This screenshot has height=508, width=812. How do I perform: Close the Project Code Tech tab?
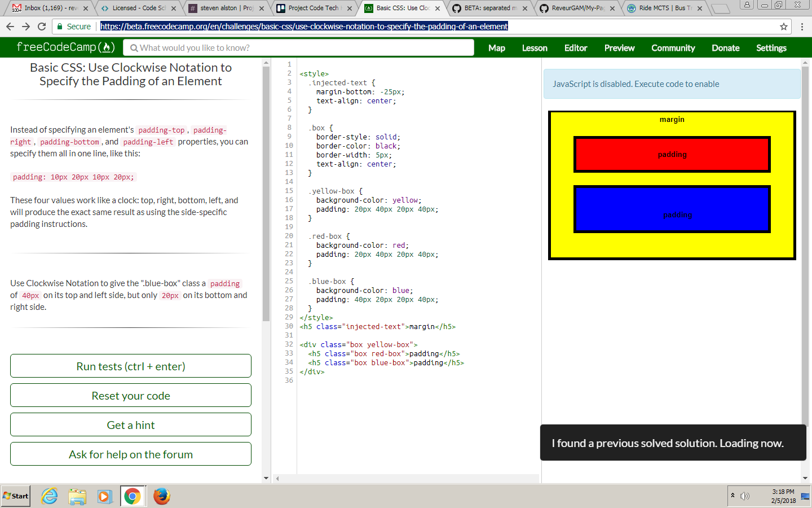pos(350,8)
